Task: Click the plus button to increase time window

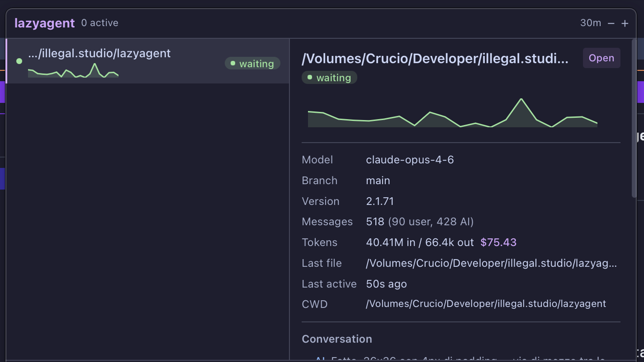Action: click(625, 23)
